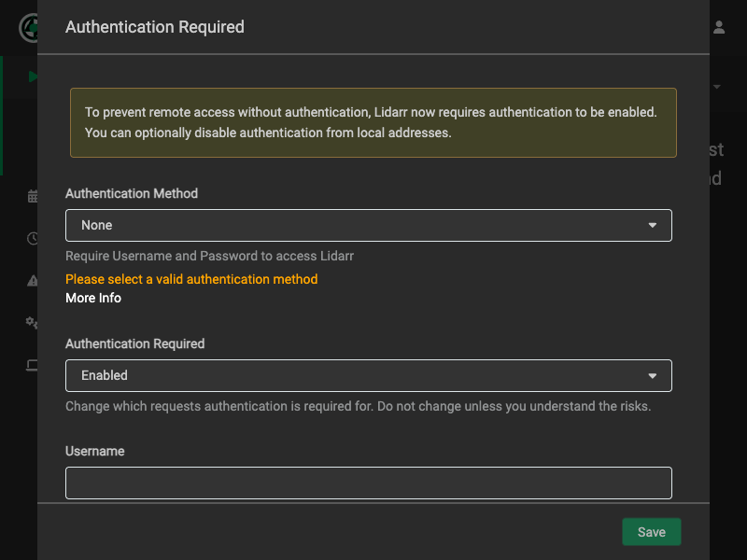
Task: Open the Authentication Method dropdown showing None
Action: click(368, 225)
